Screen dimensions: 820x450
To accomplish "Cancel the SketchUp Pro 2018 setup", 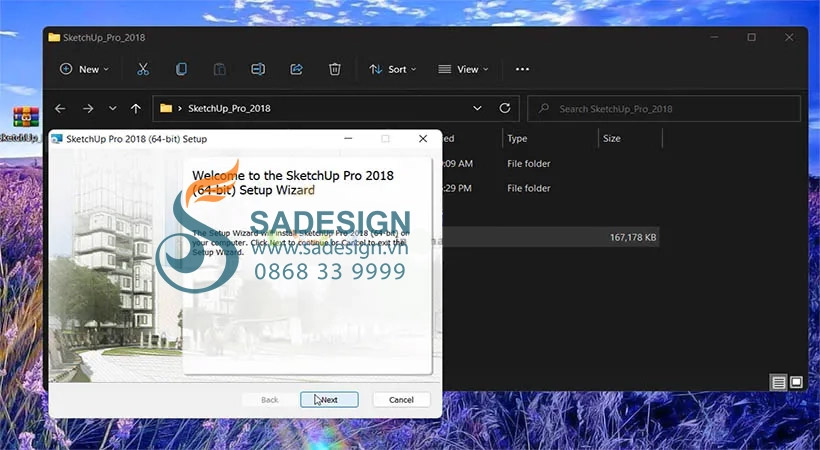I will pos(401,400).
